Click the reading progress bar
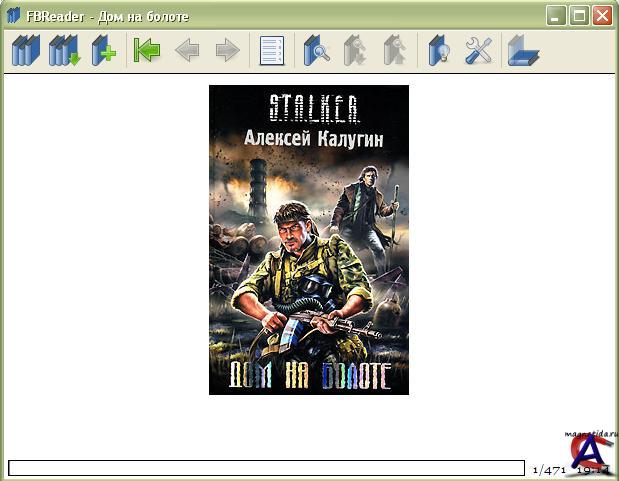Viewport: 619px width, 481px height. 266,468
